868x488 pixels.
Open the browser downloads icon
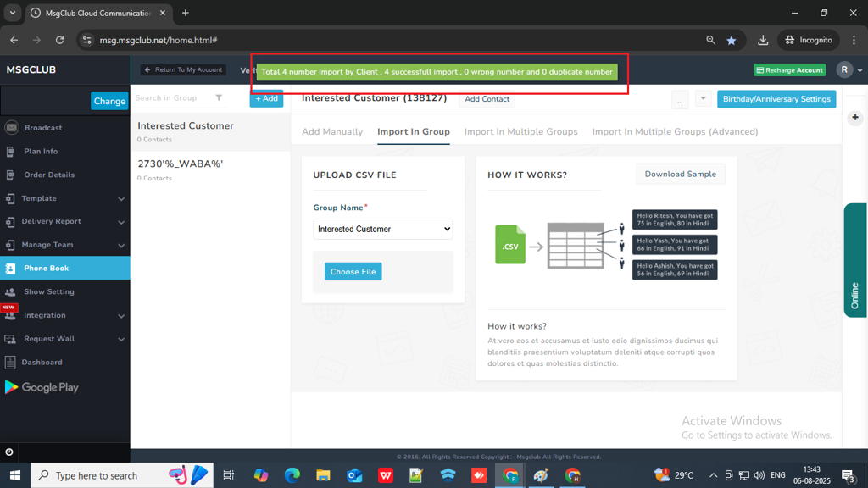click(x=763, y=40)
